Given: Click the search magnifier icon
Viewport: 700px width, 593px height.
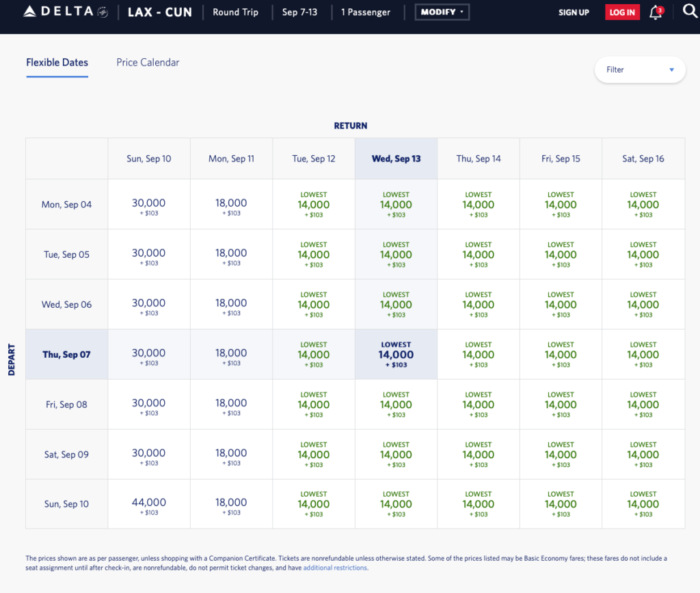Looking at the screenshot, I should pyautogui.click(x=689, y=12).
